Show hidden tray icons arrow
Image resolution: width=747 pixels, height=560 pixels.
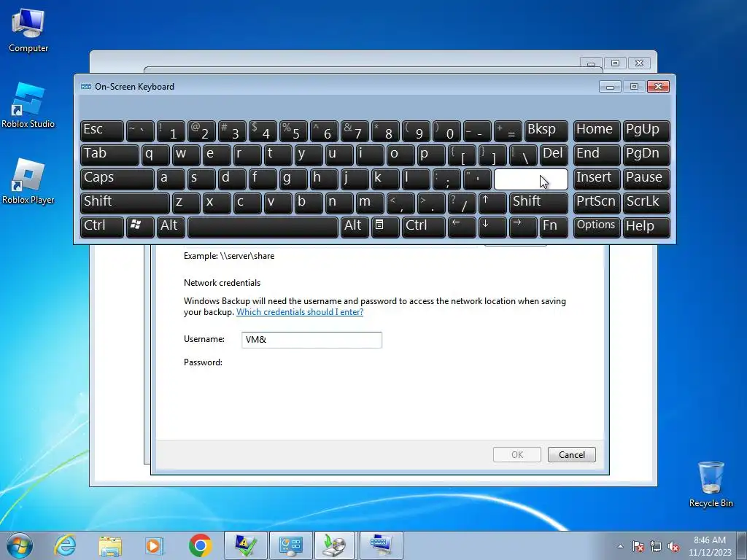620,546
